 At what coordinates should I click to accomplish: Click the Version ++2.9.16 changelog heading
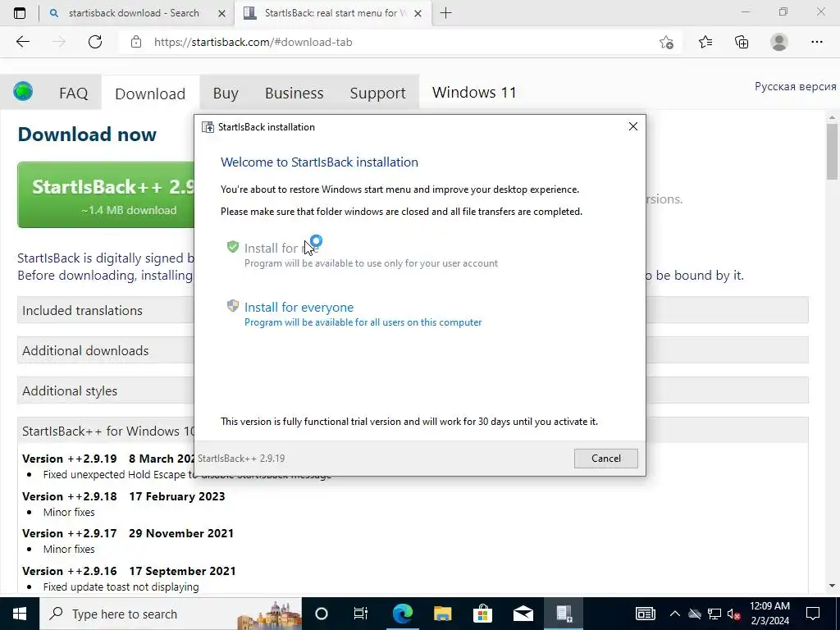129,571
